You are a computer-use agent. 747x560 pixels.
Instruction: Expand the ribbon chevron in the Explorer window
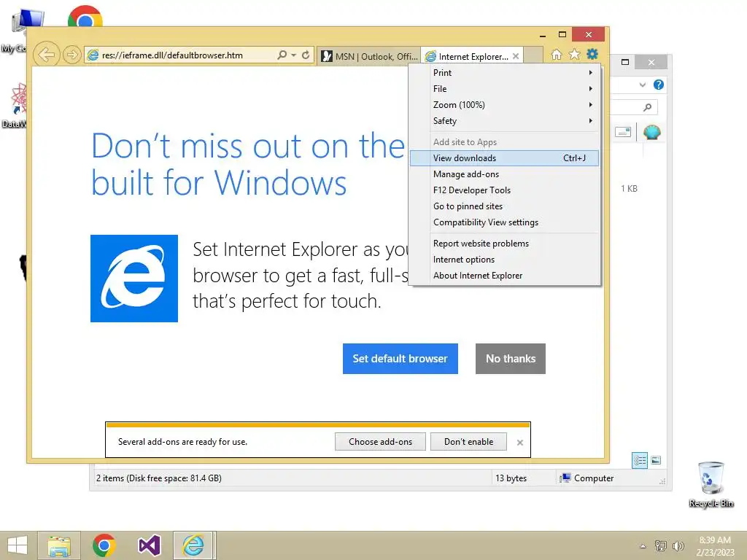[642, 85]
